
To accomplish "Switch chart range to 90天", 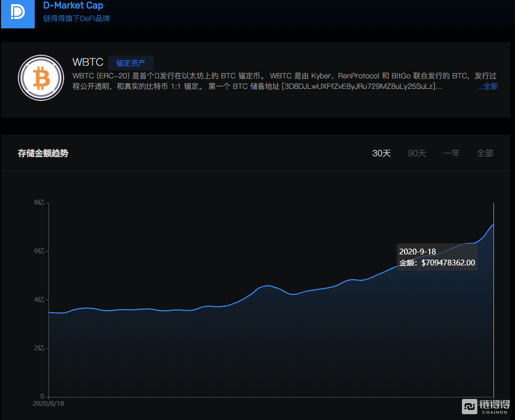I will 417,153.
